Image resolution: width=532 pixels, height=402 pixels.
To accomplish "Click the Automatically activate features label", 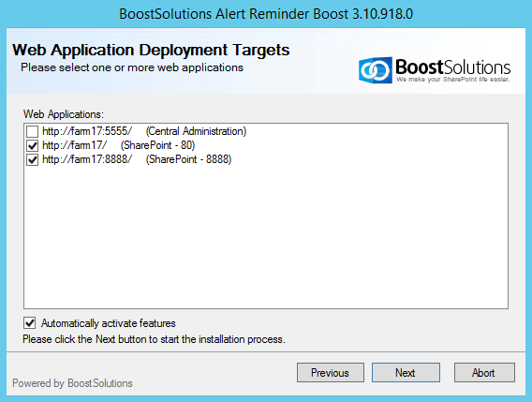I will point(109,323).
